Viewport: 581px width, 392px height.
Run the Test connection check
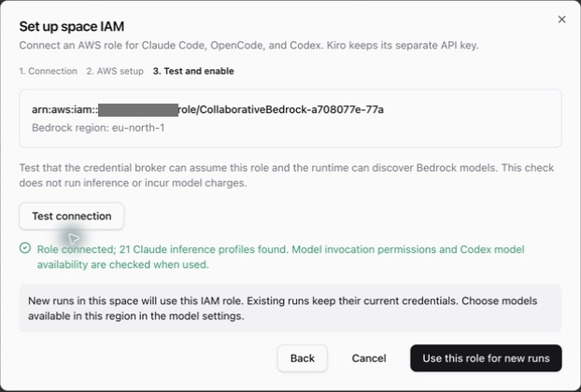click(72, 217)
